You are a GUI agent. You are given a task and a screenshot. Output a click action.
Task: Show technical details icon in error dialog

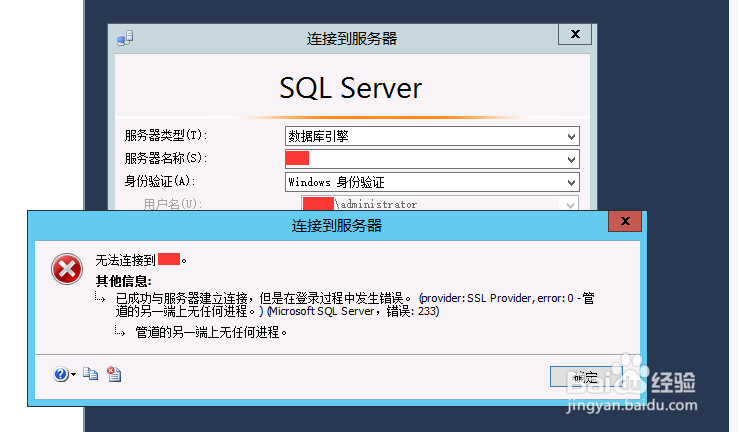coord(114,374)
